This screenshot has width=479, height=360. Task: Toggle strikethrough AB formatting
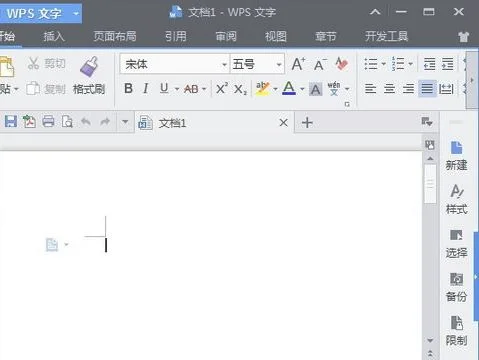[x=191, y=89]
